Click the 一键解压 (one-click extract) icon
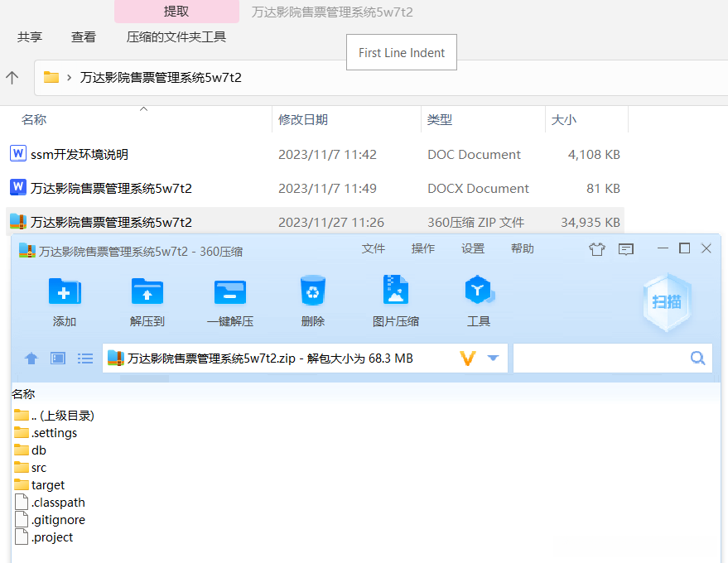Viewport: 728px width, 563px height. (230, 291)
